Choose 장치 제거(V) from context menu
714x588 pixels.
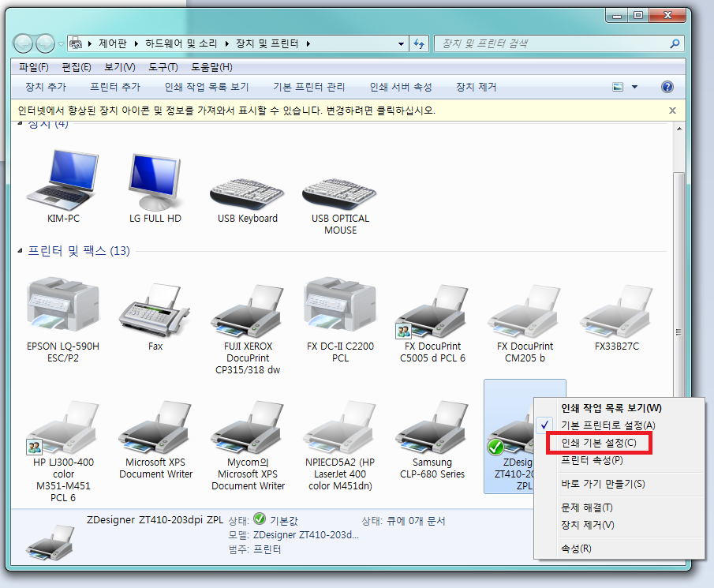tap(588, 525)
